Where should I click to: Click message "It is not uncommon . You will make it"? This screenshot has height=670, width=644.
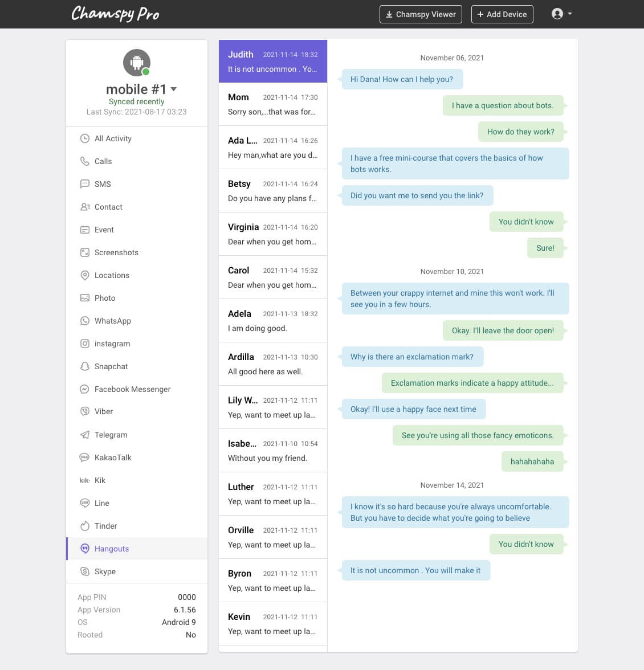pyautogui.click(x=415, y=570)
